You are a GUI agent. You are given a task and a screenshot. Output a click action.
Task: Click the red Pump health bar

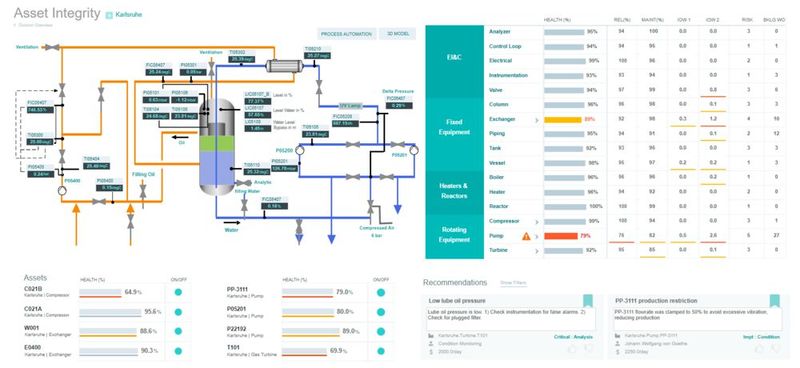pos(560,236)
